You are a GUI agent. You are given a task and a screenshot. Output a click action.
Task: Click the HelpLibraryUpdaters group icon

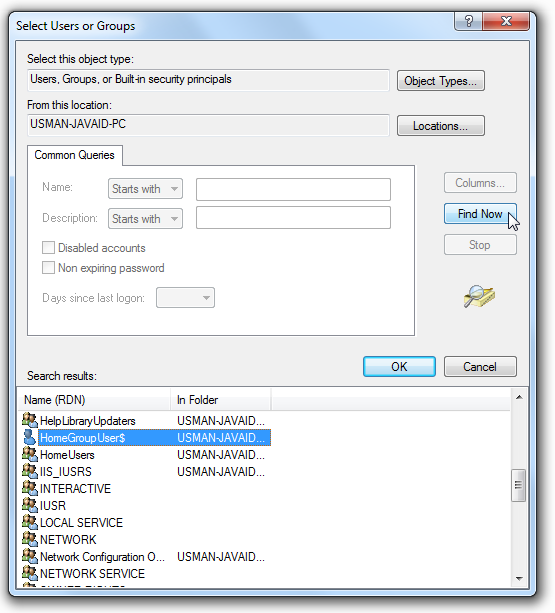tap(29, 420)
